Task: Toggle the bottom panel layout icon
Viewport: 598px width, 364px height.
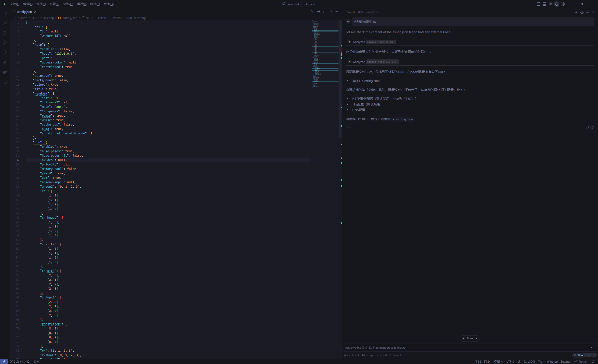Action: (x=544, y=4)
